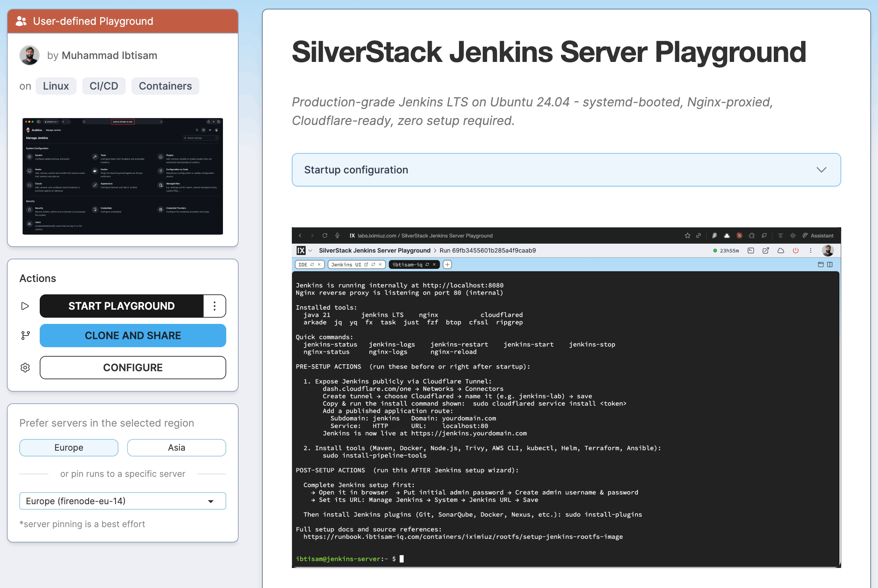Click the orange starburst extension icon
Screen dimensions: 878x588
tap(739, 235)
